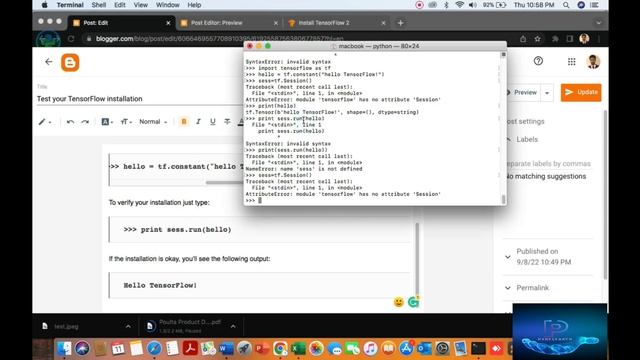Click the orange Blogger logo

[x=70, y=62]
